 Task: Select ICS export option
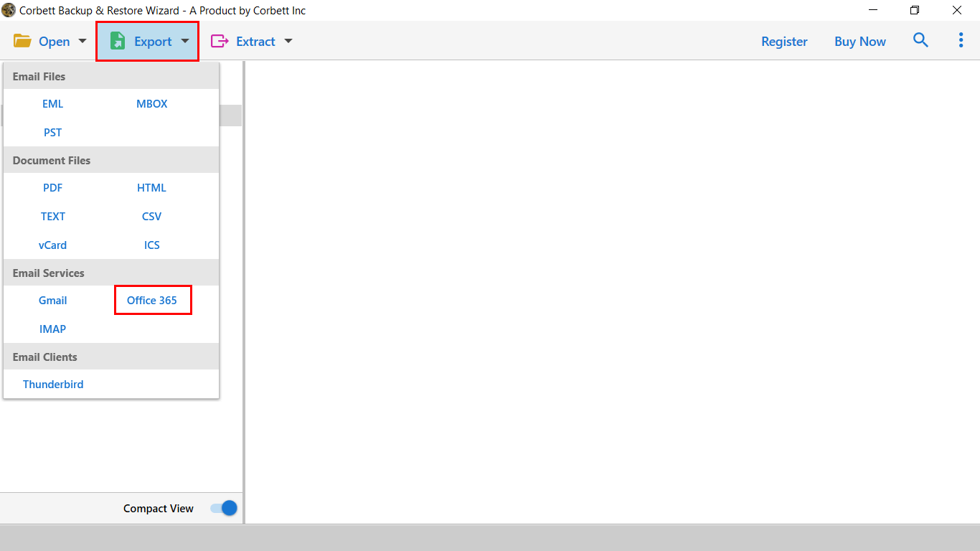click(x=152, y=245)
